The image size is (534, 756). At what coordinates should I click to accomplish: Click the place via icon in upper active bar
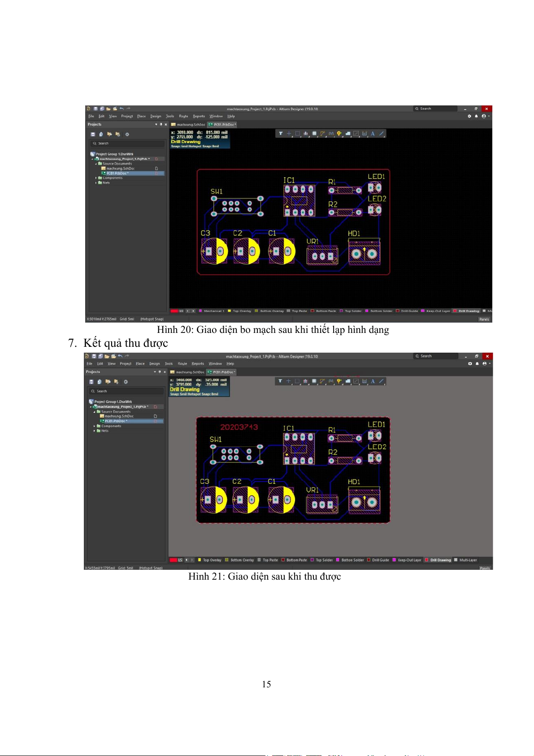(x=339, y=133)
